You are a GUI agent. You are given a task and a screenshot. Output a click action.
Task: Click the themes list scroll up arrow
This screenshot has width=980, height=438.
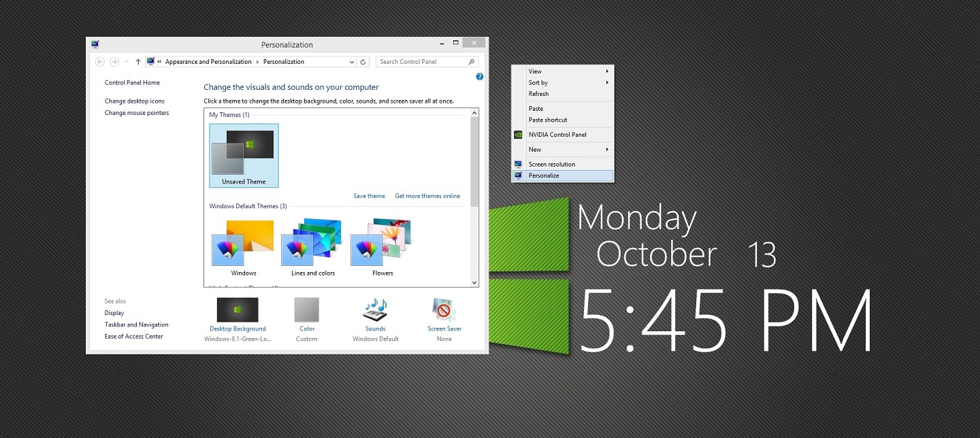[474, 112]
